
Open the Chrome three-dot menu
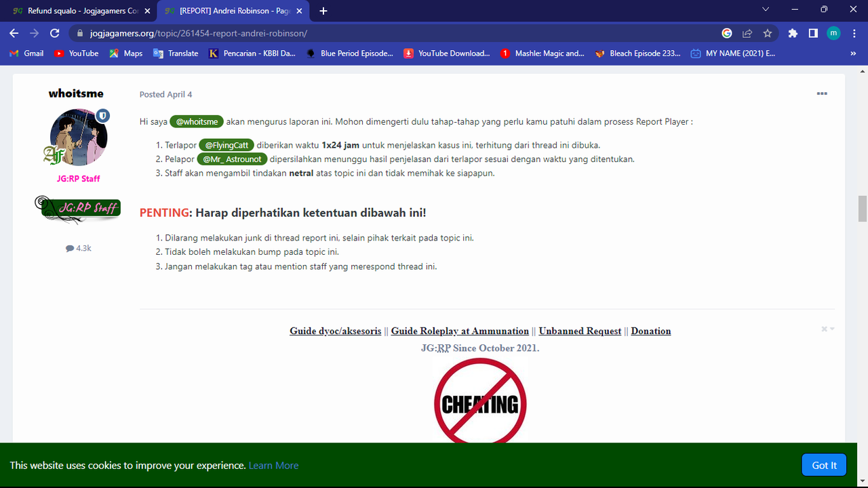coord(854,33)
